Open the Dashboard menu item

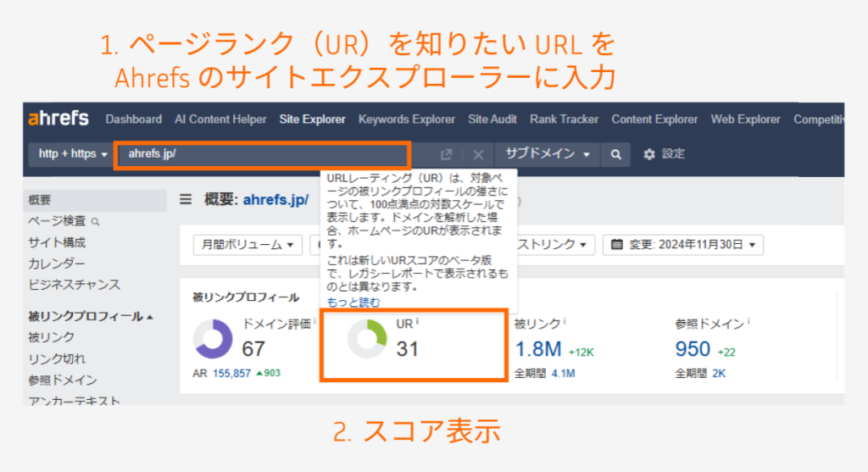tap(133, 119)
